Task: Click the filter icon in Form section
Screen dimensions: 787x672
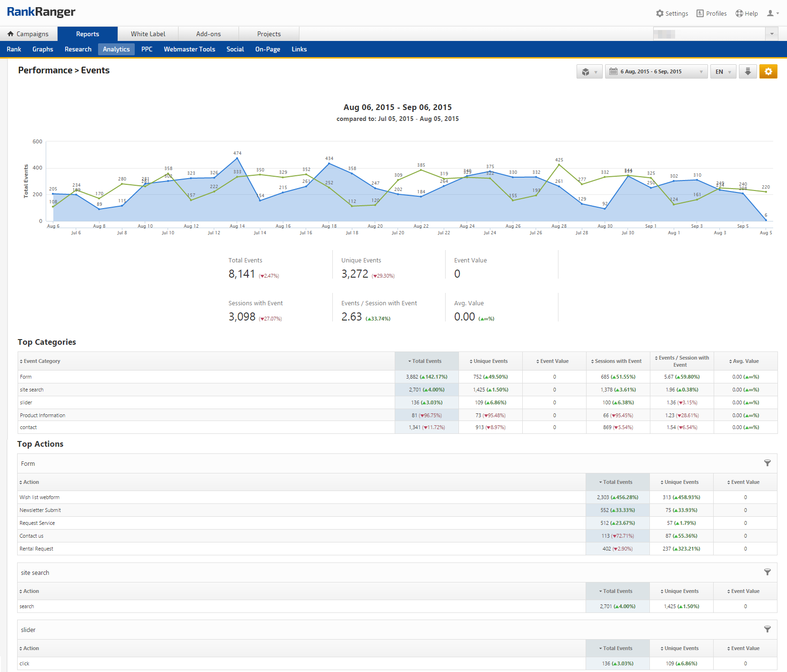Action: (767, 463)
